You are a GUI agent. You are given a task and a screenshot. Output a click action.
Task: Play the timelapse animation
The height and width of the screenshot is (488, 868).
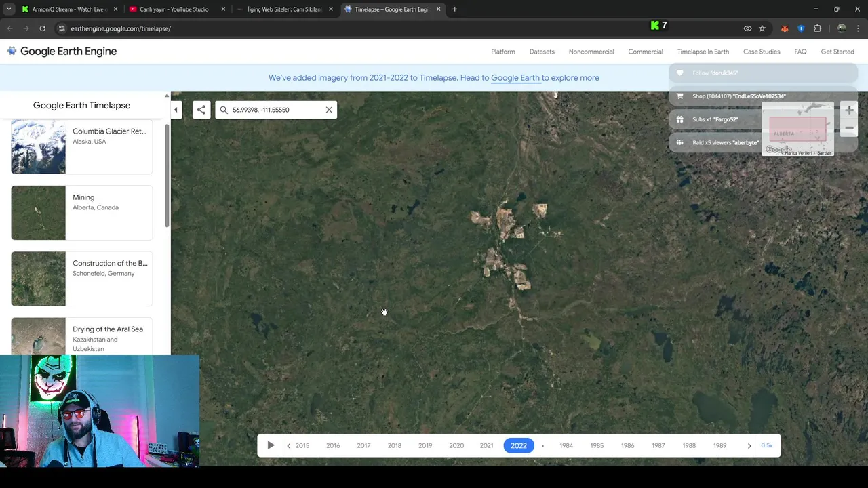271,445
